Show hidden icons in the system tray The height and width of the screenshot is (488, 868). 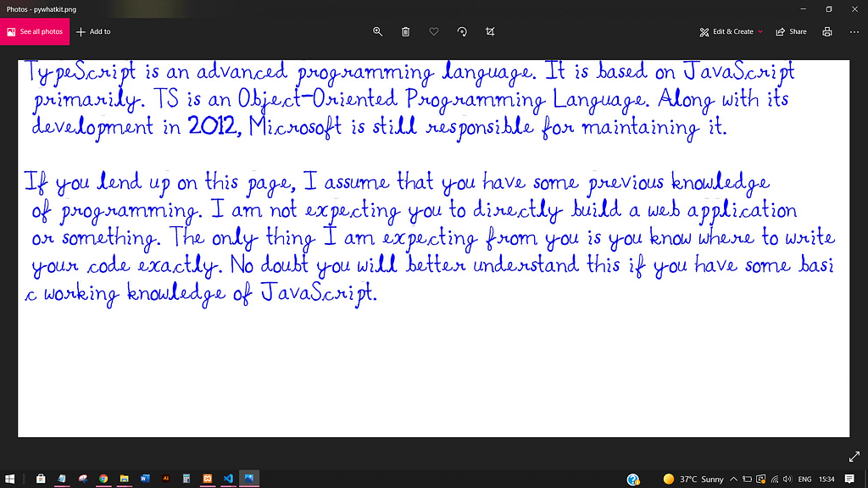(734, 478)
